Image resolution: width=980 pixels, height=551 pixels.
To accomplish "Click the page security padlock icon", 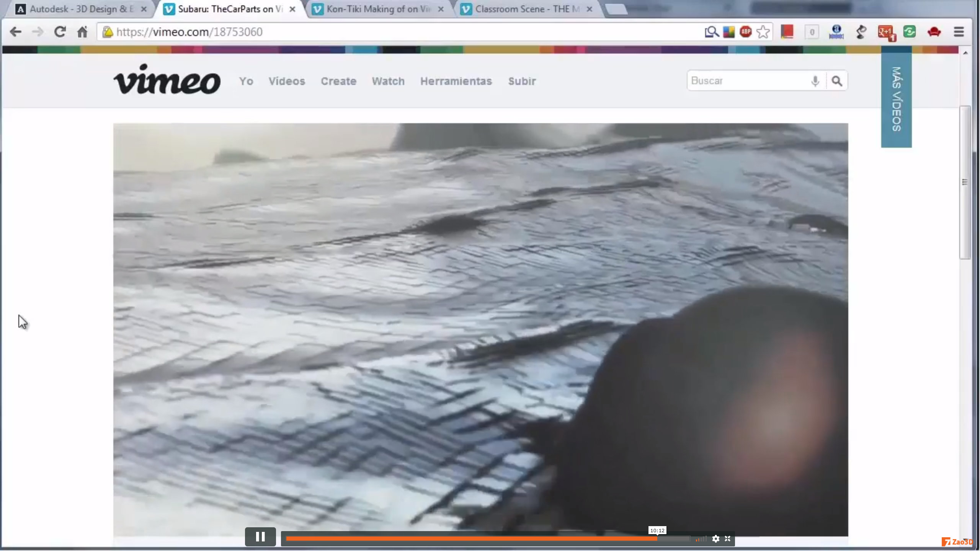I will (x=108, y=32).
